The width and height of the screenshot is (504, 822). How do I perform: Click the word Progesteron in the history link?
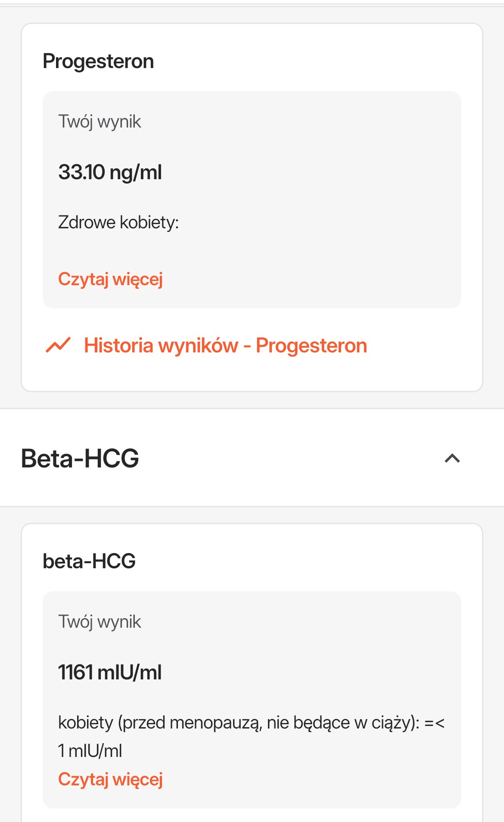pyautogui.click(x=311, y=346)
